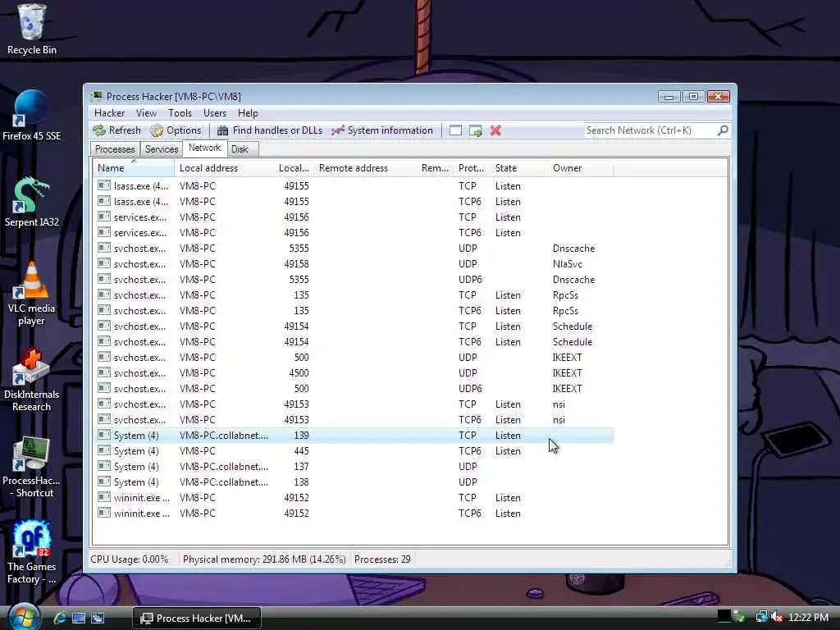Click the find window toolbar icon
The height and width of the screenshot is (630, 840).
coord(455,130)
